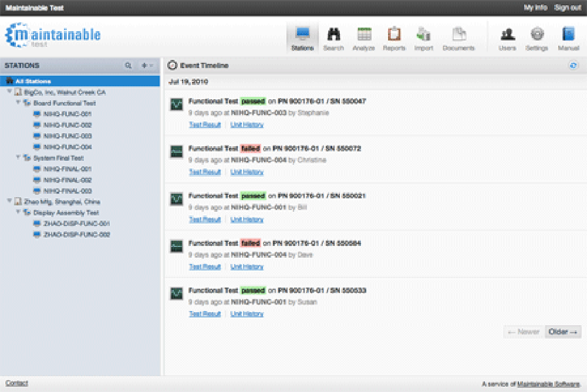The width and height of the screenshot is (587, 392).
Task: Select station ZHAO-DISP-FUNC-002
Action: coord(76,235)
